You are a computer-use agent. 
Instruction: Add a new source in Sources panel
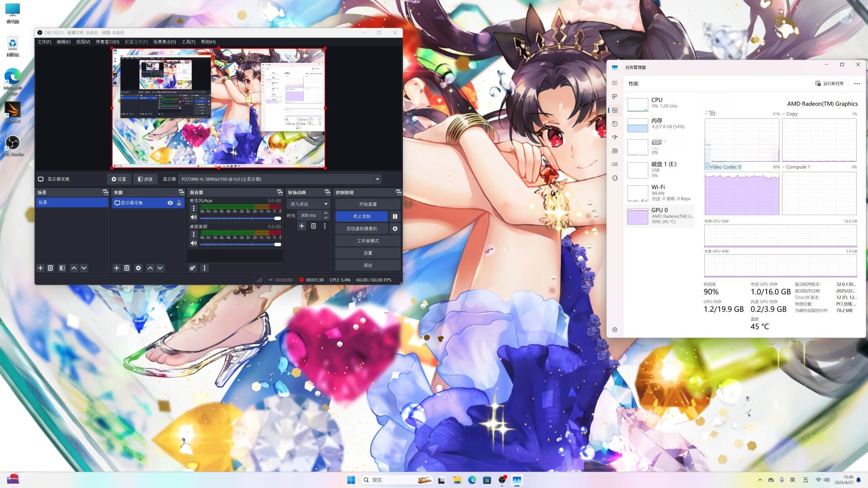point(116,268)
